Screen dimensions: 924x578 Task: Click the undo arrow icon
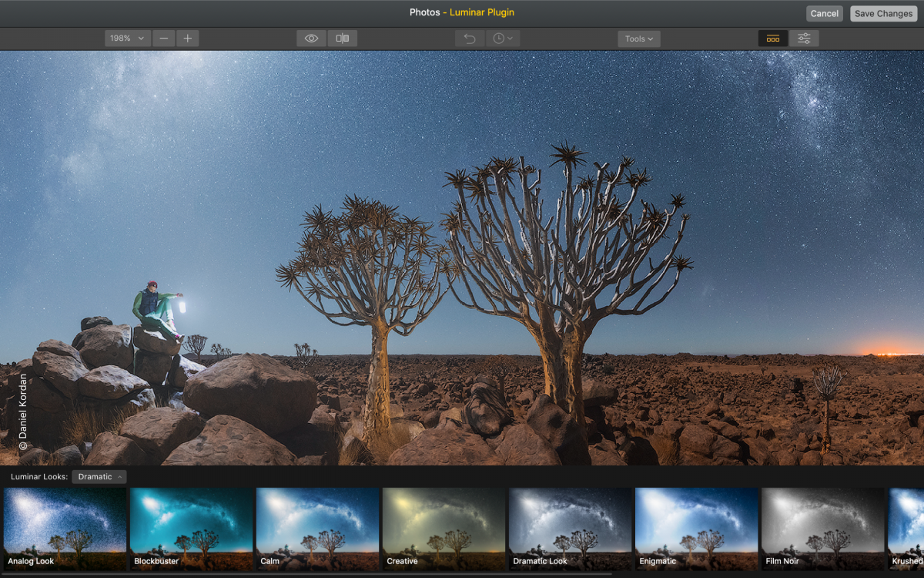470,39
